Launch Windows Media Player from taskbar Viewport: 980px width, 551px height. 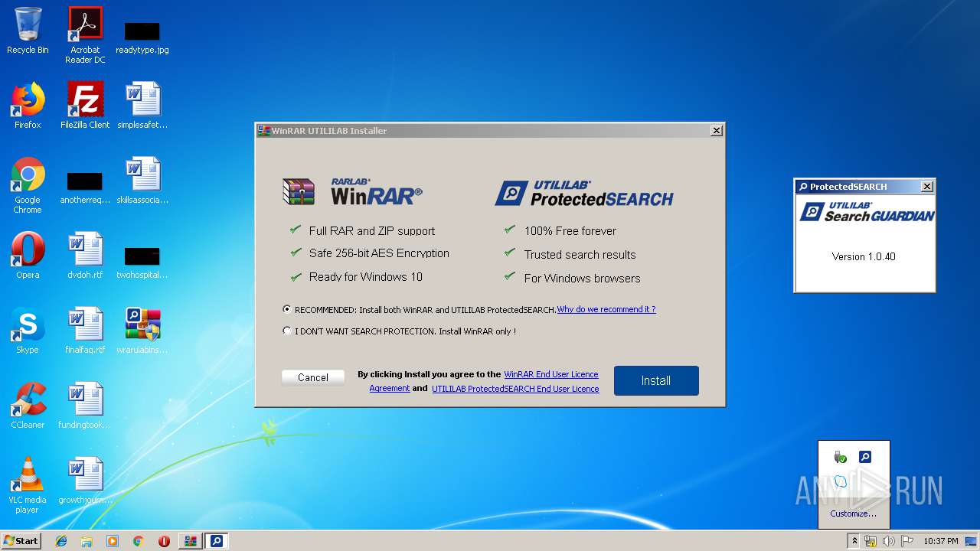click(113, 541)
